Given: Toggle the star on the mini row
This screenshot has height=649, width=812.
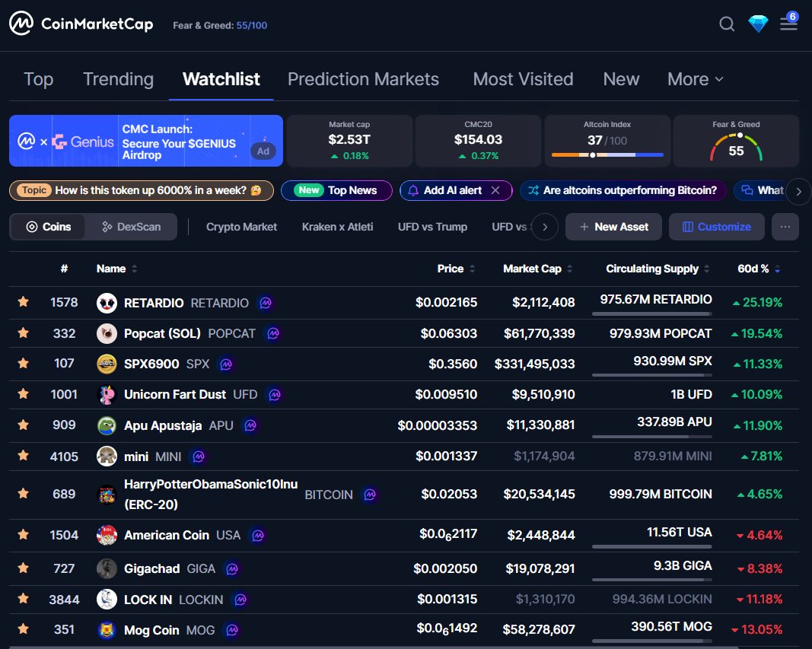Looking at the screenshot, I should pos(24,456).
